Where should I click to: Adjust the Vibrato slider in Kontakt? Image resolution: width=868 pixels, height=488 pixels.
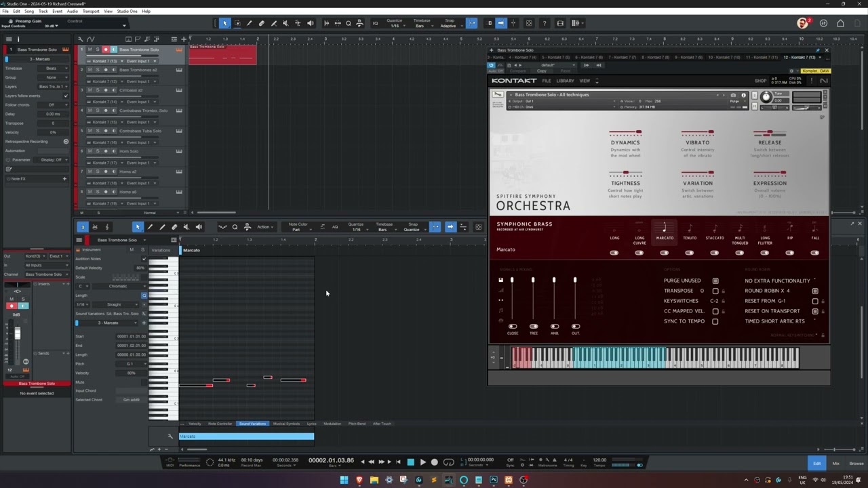click(697, 132)
